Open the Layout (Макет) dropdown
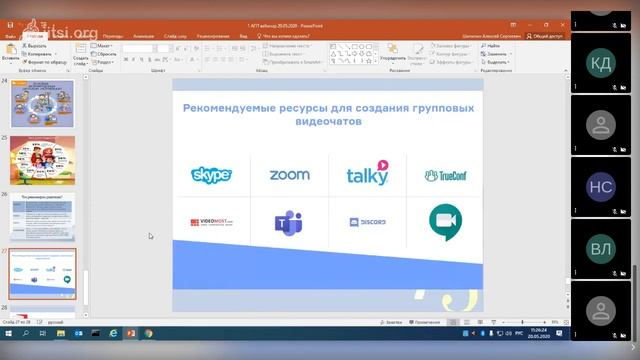 tap(101, 46)
